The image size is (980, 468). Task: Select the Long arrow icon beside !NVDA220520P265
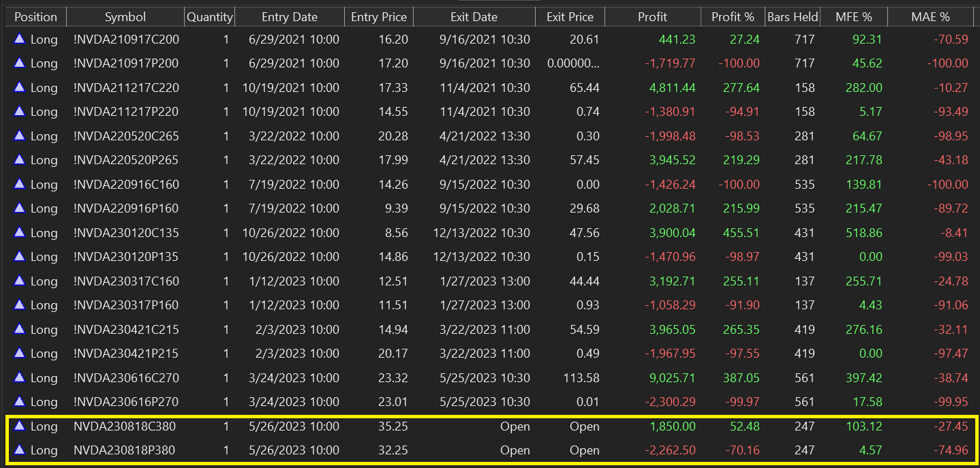tap(19, 160)
